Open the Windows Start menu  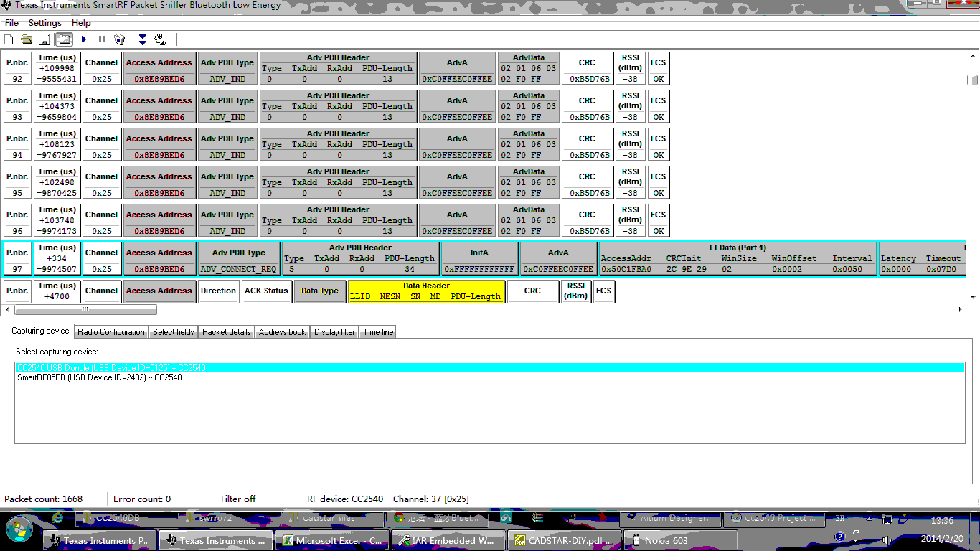tap(19, 529)
